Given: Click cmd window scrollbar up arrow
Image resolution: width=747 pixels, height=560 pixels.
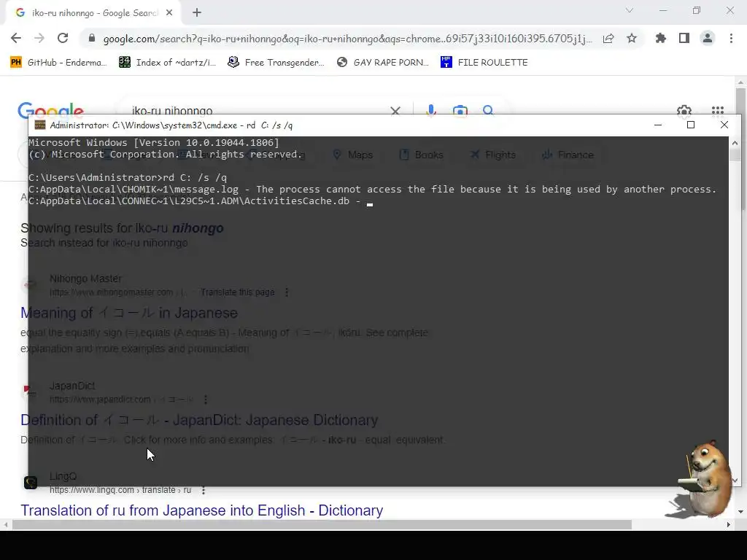Looking at the screenshot, I should (735, 143).
